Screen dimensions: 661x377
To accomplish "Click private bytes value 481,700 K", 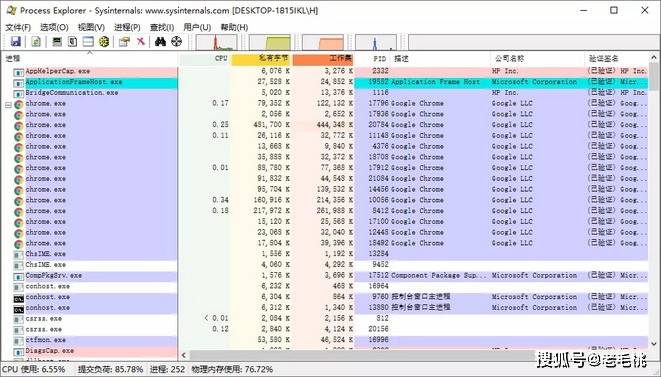I will pos(273,125).
